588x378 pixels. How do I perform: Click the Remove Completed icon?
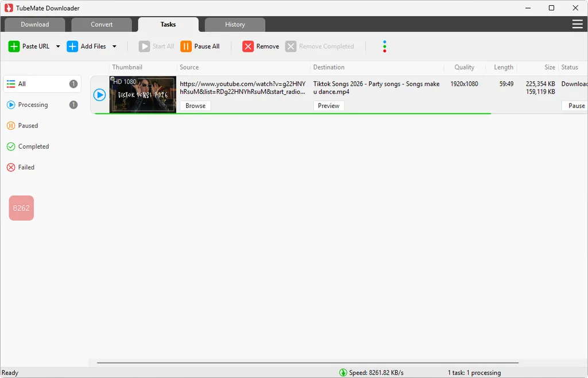291,47
